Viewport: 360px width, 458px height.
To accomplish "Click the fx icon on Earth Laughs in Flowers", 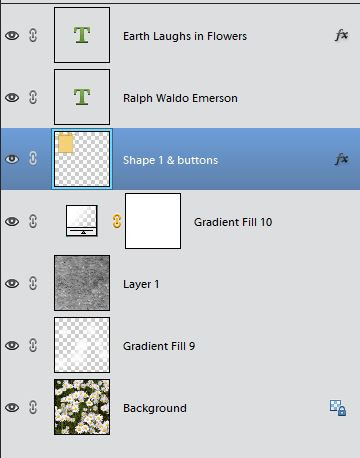I will [x=341, y=35].
